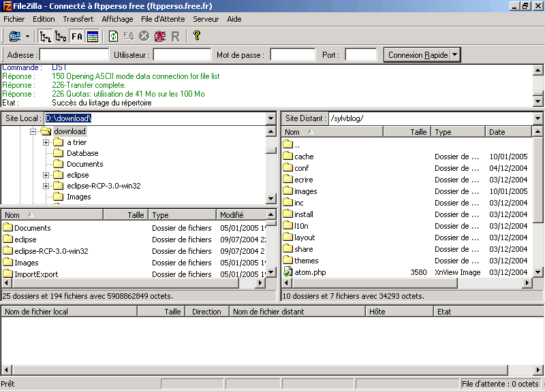Click the horizontal scrollbar thumb of remote file list
Image resolution: width=545 pixels, height=392 pixels.
375,283
